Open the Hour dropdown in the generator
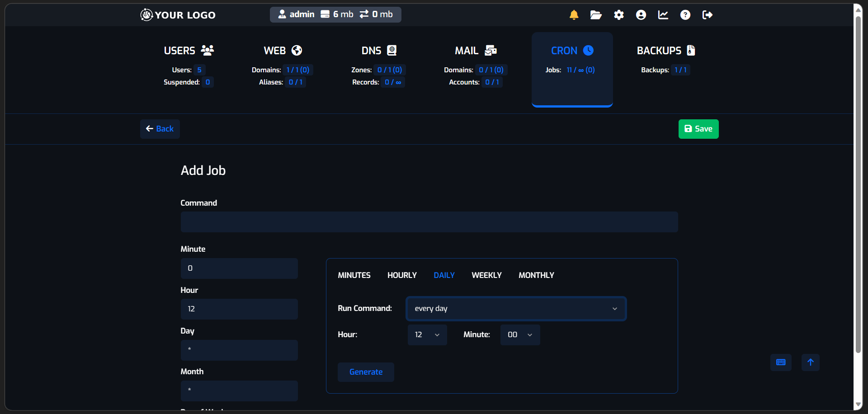Image resolution: width=868 pixels, height=414 pixels. tap(427, 334)
